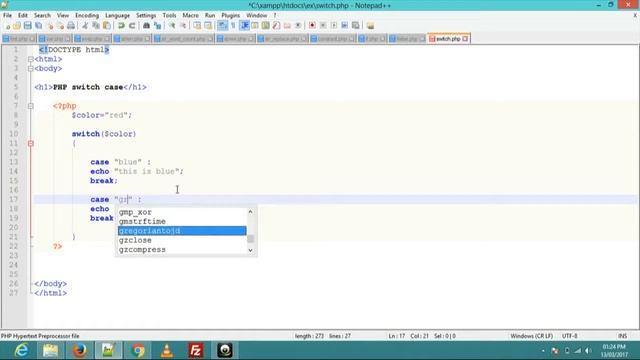Open Find with the binoculars icon
The width and height of the screenshot is (640, 360).
point(146,26)
